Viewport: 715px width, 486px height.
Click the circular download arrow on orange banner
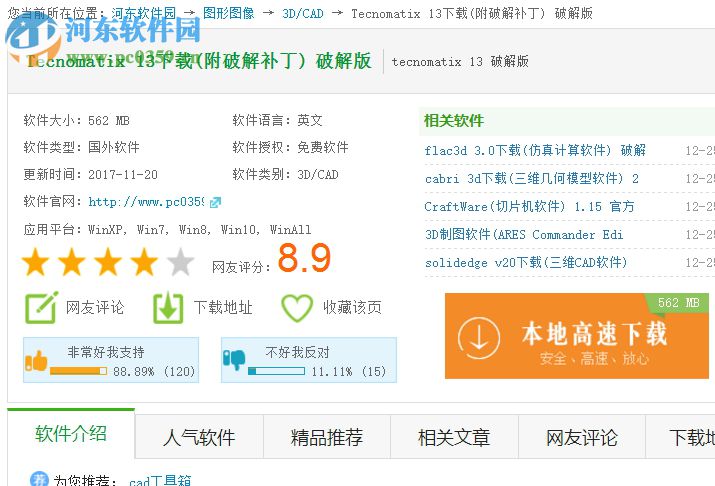tap(479, 338)
